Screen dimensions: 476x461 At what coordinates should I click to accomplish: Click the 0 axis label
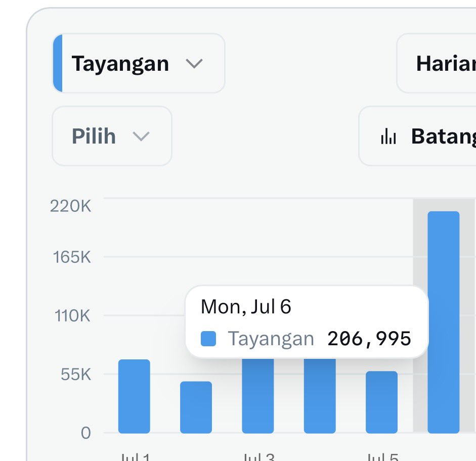click(85, 433)
